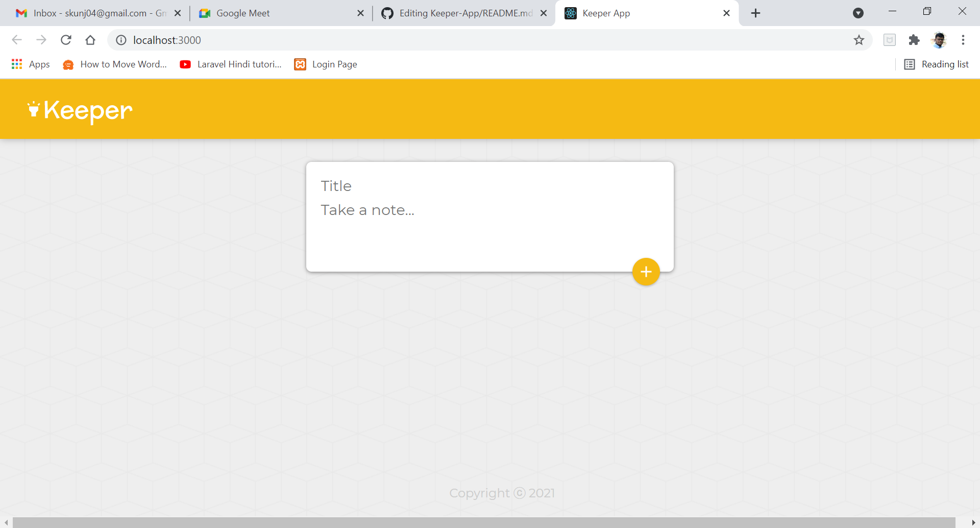The image size is (980, 528).
Task: Go back to the previous page
Action: coord(17,40)
